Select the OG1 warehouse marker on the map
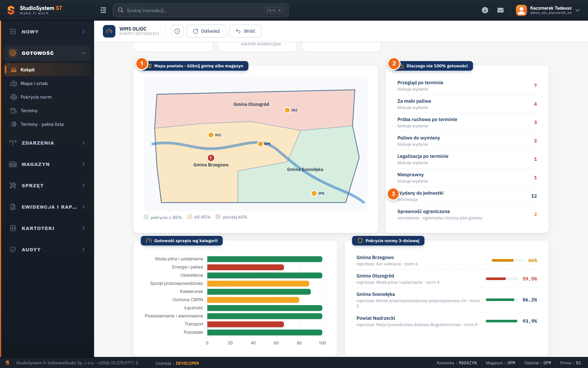 (211, 135)
